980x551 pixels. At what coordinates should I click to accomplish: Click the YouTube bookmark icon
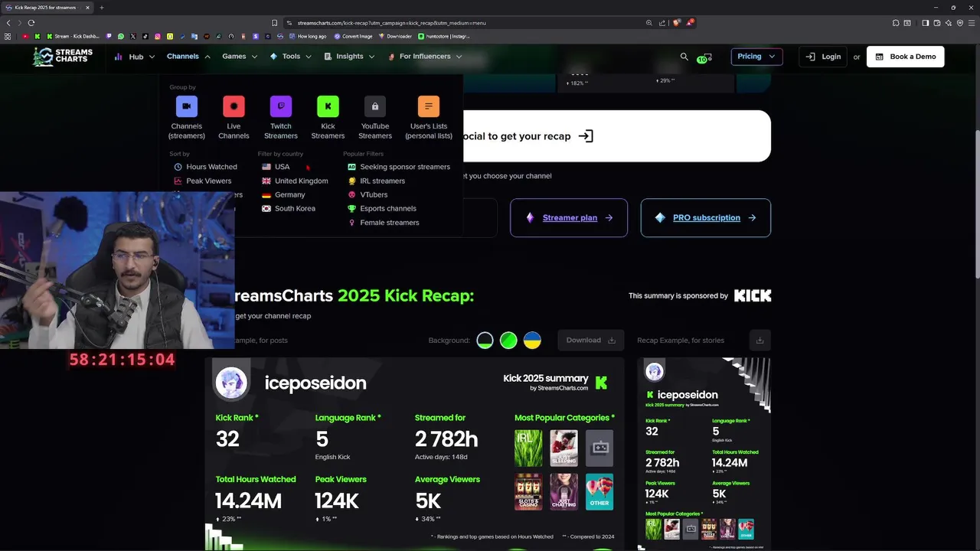click(x=25, y=36)
